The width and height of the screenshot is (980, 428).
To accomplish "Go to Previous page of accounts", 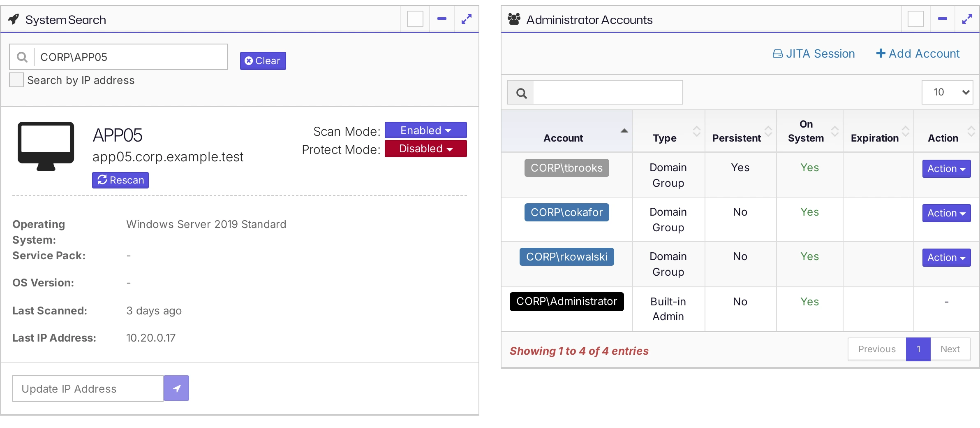I will (877, 349).
